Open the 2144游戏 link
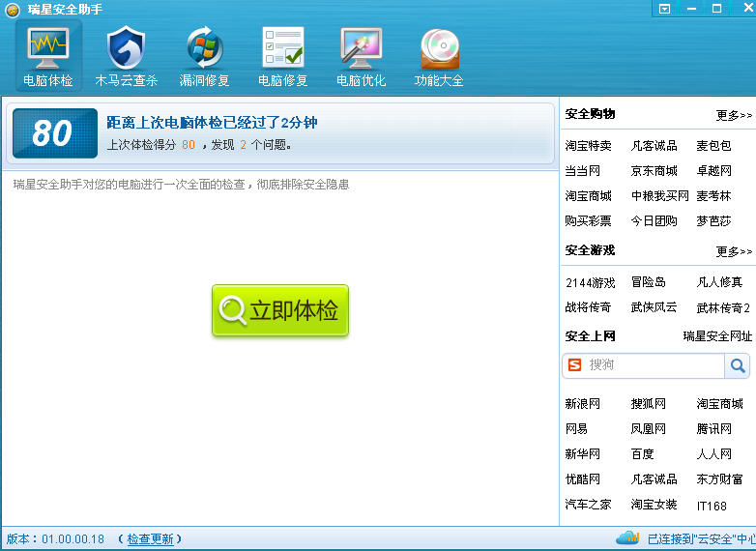Screen dimensions: 756x551 (590, 282)
